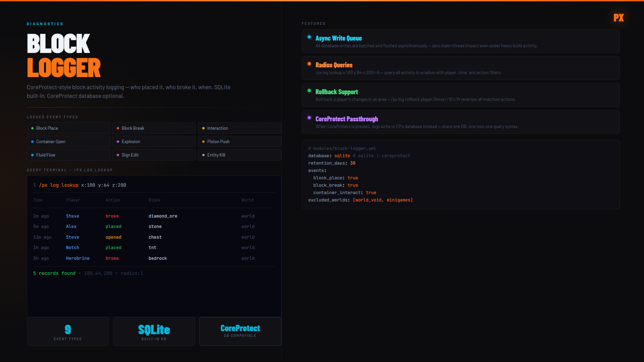Click the '12m ago' timestamp
The height and width of the screenshot is (362, 644).
pos(42,237)
